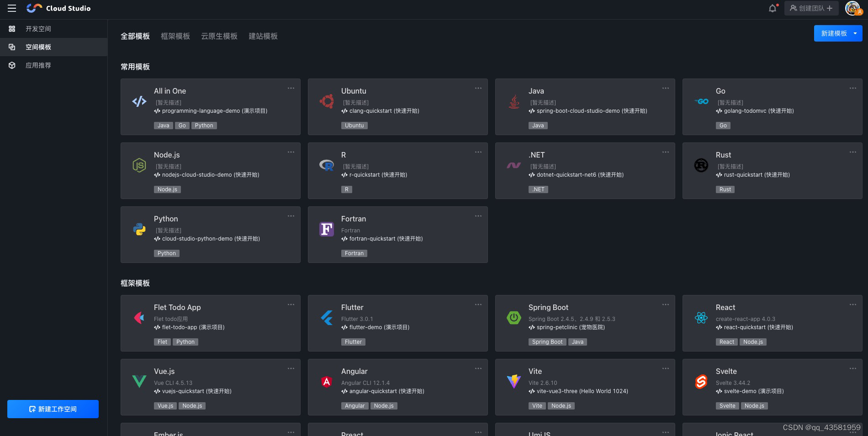Open the Svelte card more options
The width and height of the screenshot is (868, 436).
click(x=853, y=368)
